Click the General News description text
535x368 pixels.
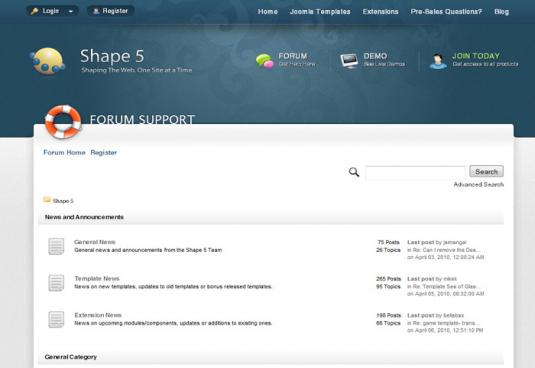point(148,250)
